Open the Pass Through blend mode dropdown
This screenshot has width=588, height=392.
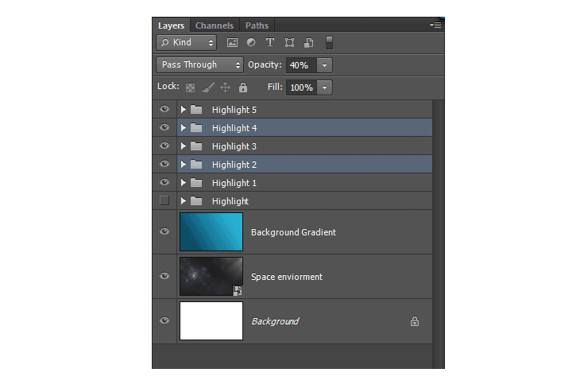click(200, 65)
